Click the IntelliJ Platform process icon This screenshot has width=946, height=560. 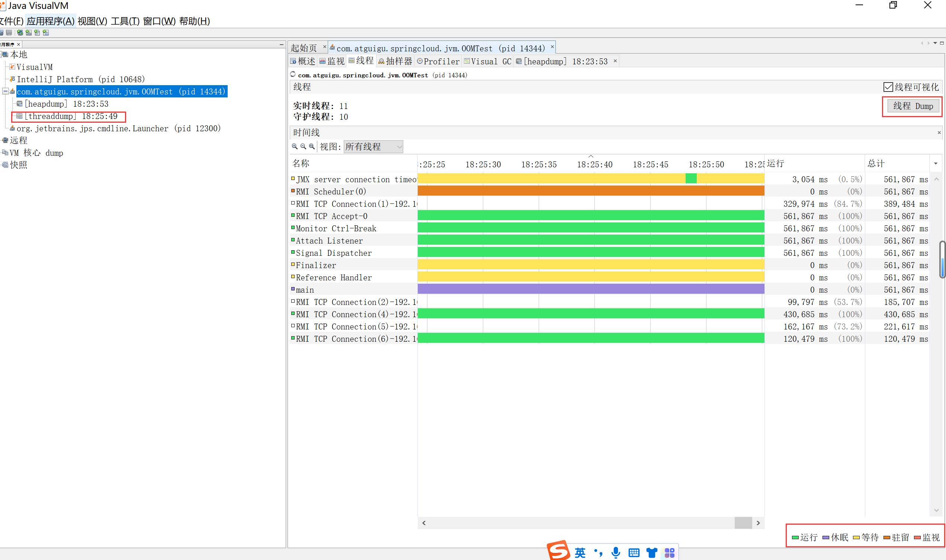[12, 79]
